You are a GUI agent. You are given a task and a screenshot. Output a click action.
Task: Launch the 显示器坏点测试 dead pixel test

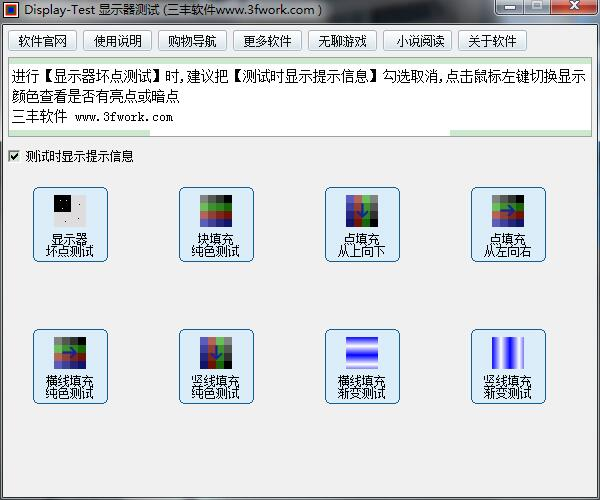(70, 225)
